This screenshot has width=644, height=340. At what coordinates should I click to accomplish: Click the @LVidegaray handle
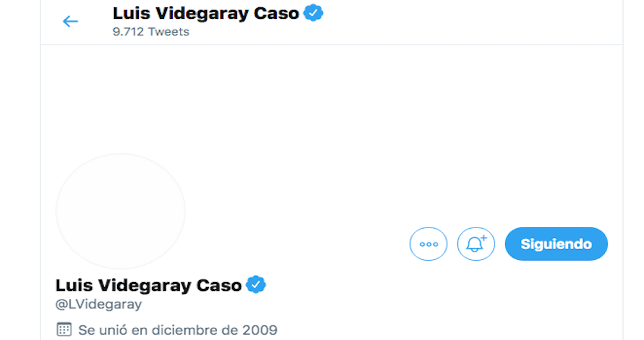pyautogui.click(x=99, y=305)
